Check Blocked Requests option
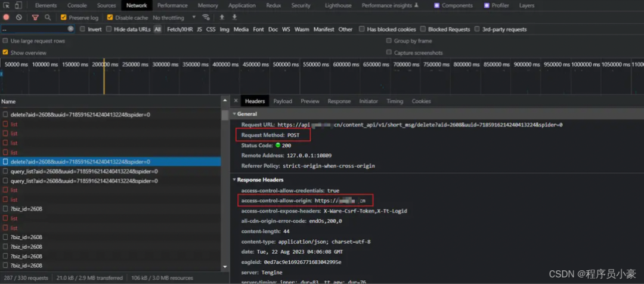This screenshot has width=644, height=284. click(x=423, y=29)
